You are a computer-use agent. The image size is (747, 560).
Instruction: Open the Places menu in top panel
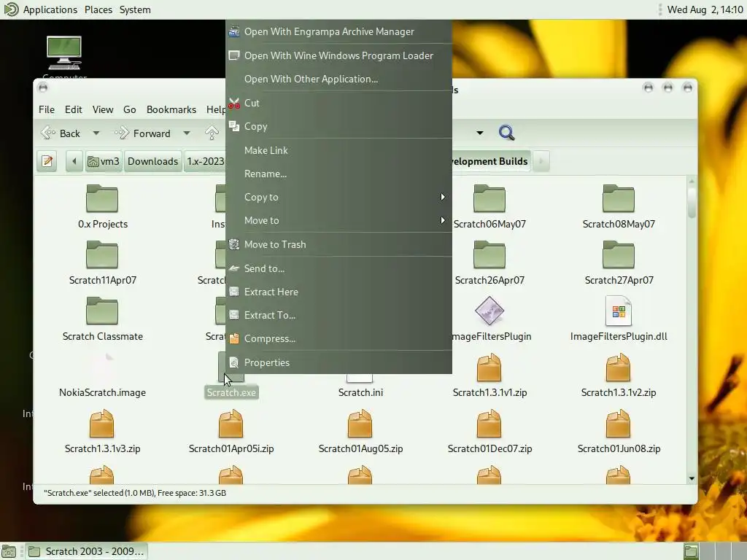[x=98, y=9]
